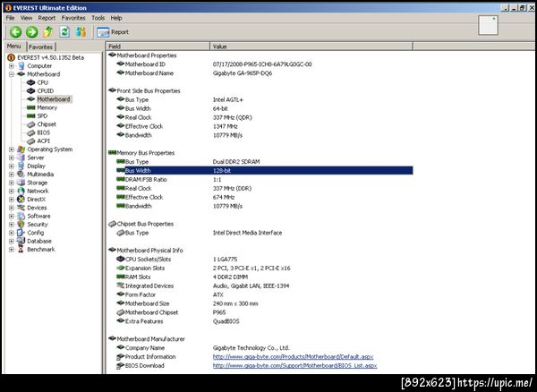Select ACPI in the tree
The image size is (537, 392).
pyautogui.click(x=44, y=141)
